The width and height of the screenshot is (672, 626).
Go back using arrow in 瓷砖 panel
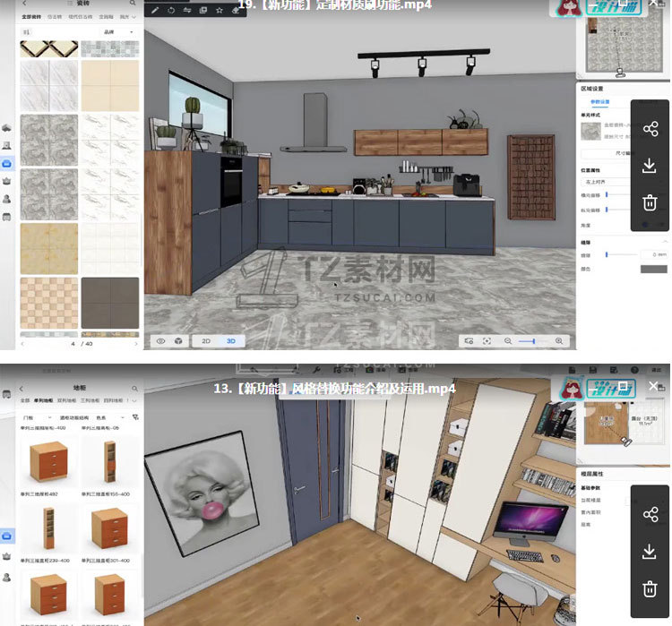(24, 3)
